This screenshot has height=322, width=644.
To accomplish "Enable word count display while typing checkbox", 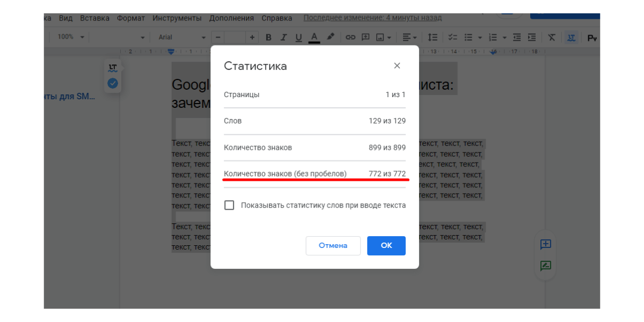I will click(x=229, y=205).
